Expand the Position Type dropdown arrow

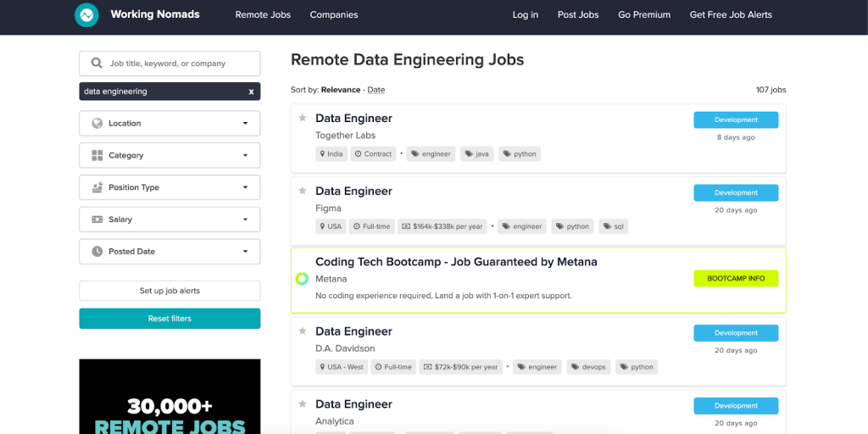tap(245, 187)
